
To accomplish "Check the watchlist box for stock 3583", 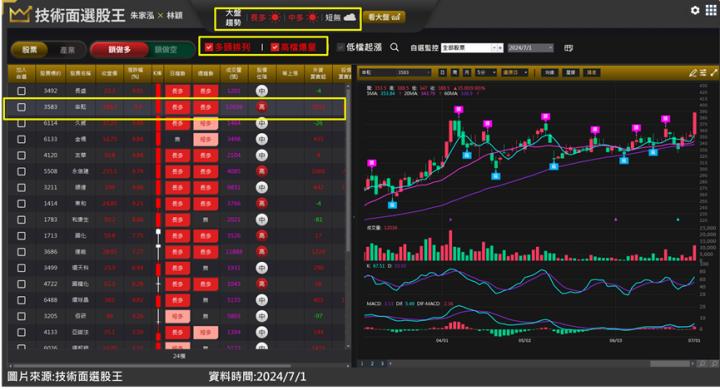I will pos(21,107).
